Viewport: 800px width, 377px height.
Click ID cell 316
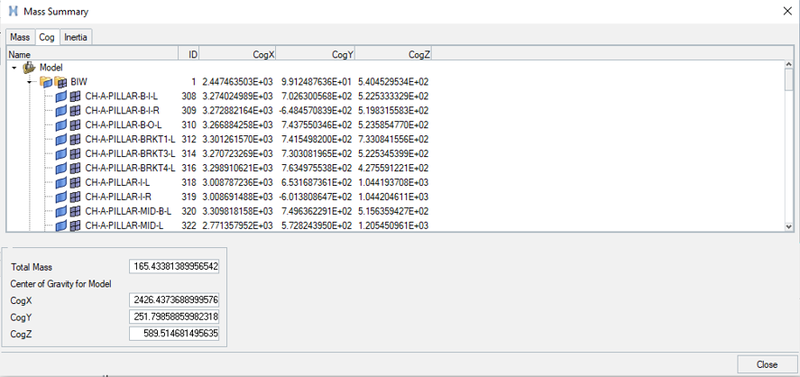[x=189, y=167]
